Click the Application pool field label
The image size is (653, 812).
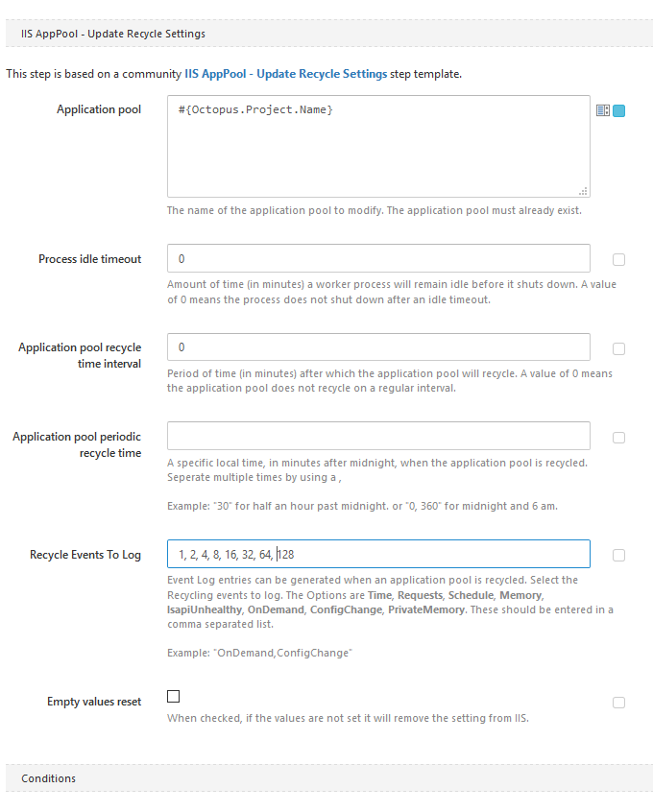(x=99, y=108)
